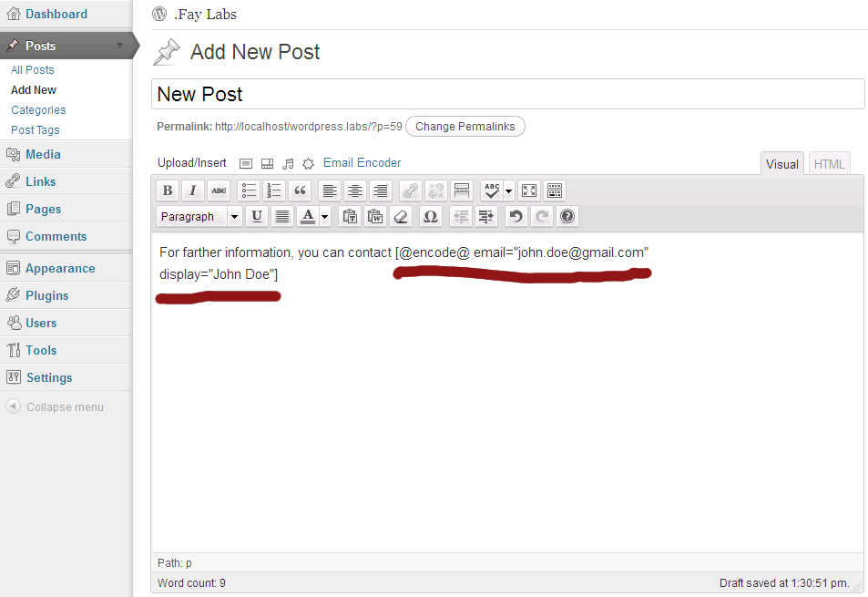Paste from Word
The width and height of the screenshot is (868, 597).
375,217
